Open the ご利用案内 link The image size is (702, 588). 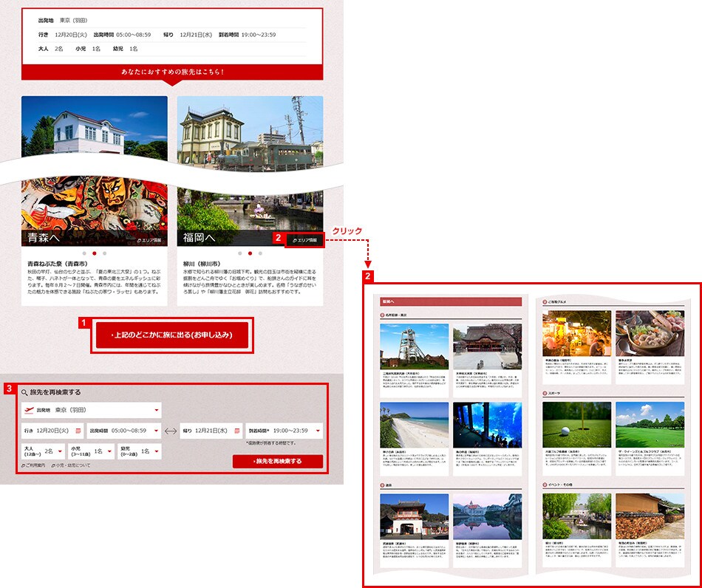(35, 465)
